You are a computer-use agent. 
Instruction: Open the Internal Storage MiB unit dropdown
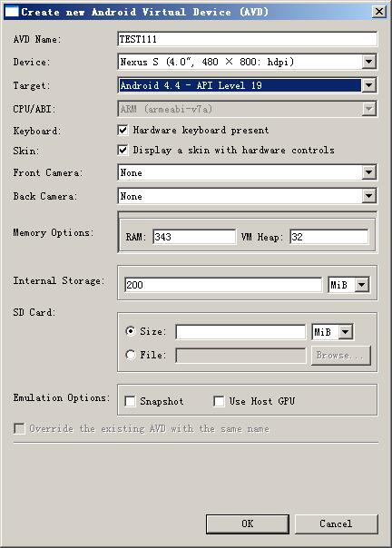[x=348, y=285]
